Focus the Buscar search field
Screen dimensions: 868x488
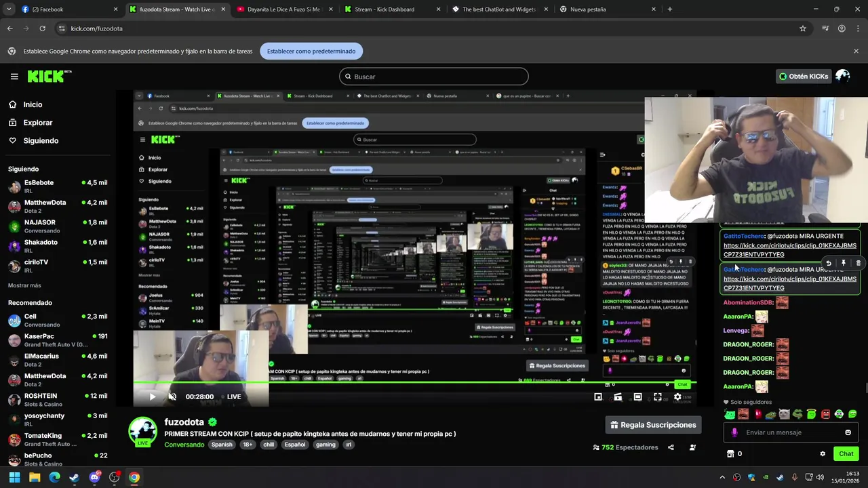[433, 77]
